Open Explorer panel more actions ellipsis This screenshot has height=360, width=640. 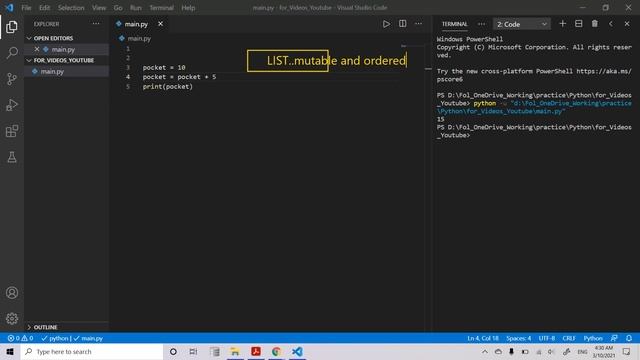(x=96, y=24)
